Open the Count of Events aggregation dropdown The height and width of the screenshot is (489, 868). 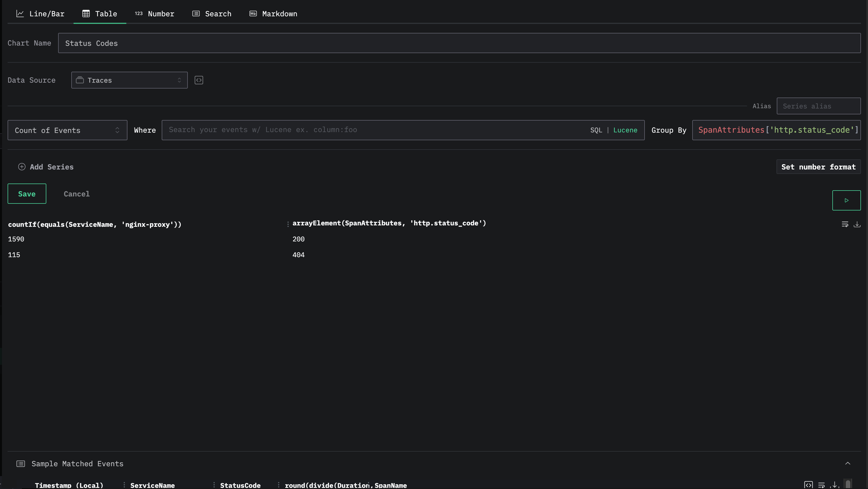click(x=67, y=130)
